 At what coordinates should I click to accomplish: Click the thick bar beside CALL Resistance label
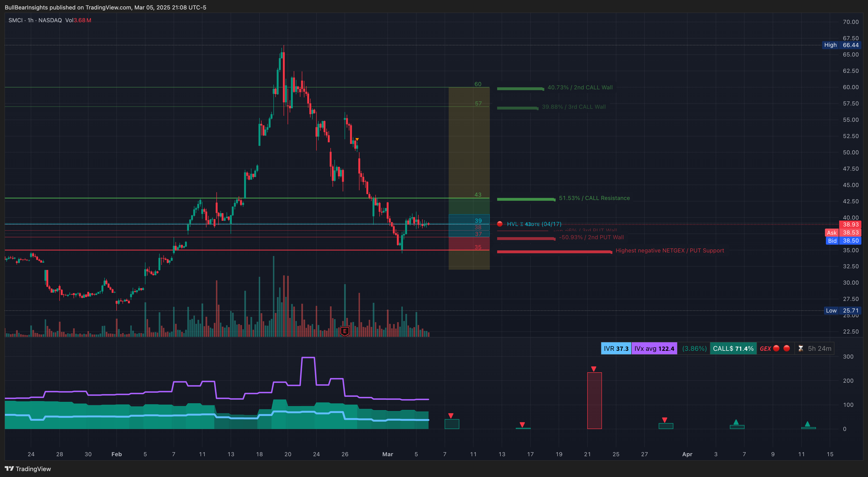(526, 199)
